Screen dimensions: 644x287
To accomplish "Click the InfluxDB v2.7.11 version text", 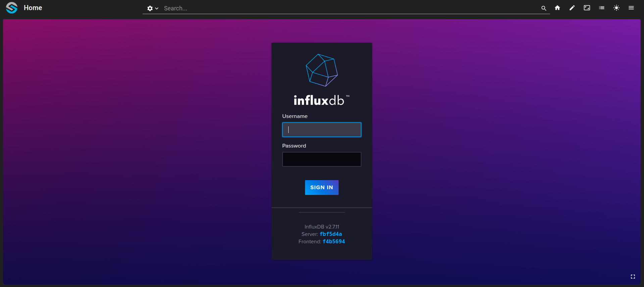I will pos(322,227).
